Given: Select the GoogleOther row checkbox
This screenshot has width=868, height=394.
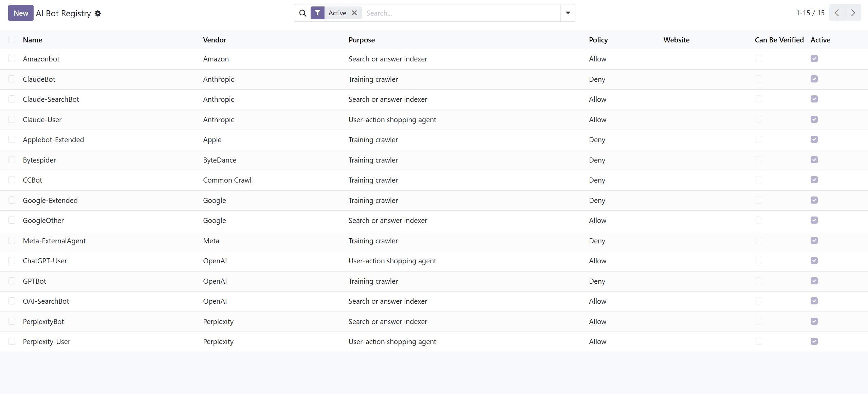Looking at the screenshot, I should [12, 220].
